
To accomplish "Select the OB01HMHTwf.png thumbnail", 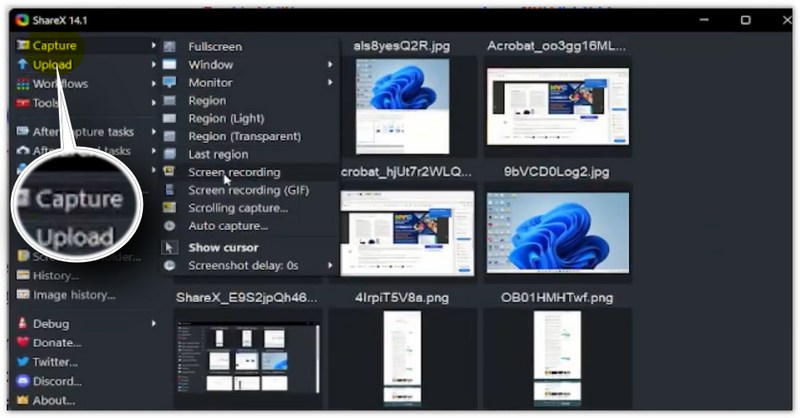I will coord(558,358).
